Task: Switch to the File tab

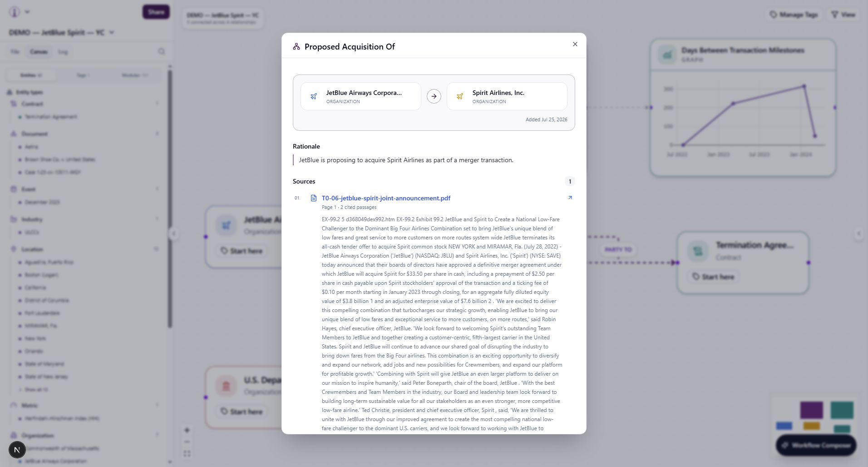Action: (x=15, y=52)
